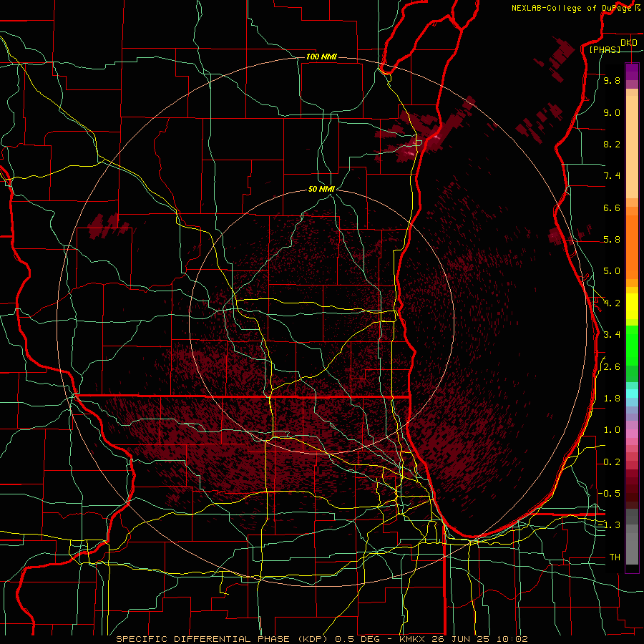Pick the purple swatch atop the color bar
This screenshot has height=644, width=644.
tap(632, 72)
